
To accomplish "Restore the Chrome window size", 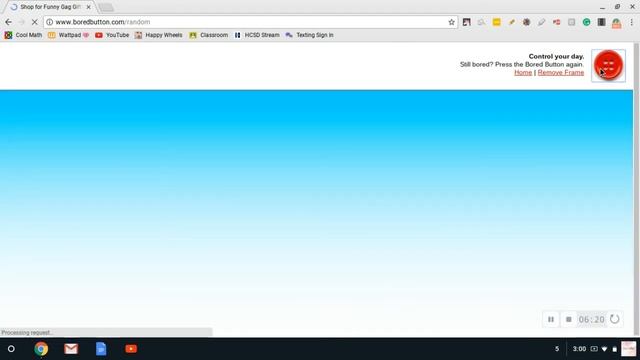I will pos(617,7).
